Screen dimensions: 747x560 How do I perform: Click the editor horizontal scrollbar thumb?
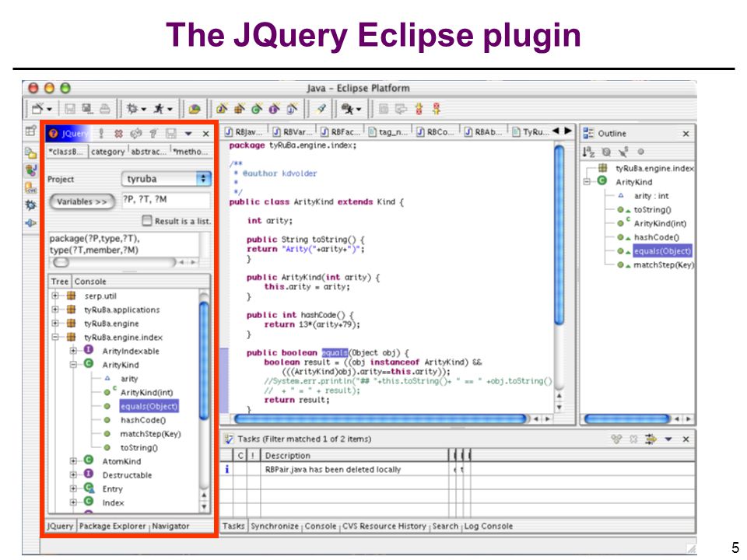pyautogui.click(x=381, y=419)
